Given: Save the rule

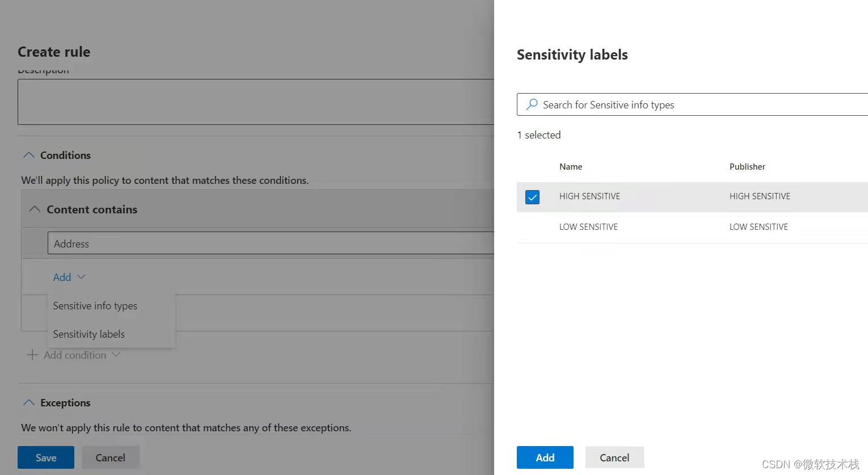Looking at the screenshot, I should click(x=46, y=457).
